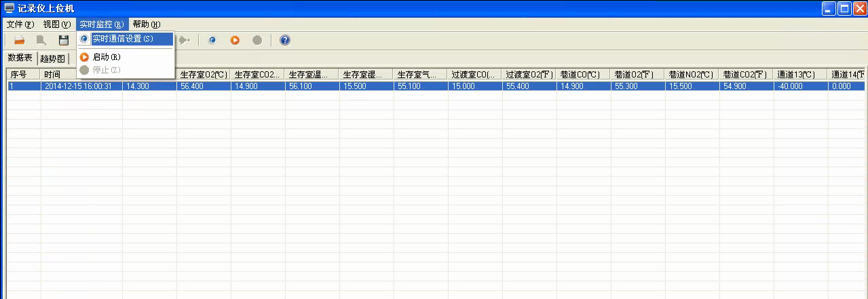
Task: Click the 巷道CO(℃) column header
Action: click(x=584, y=74)
